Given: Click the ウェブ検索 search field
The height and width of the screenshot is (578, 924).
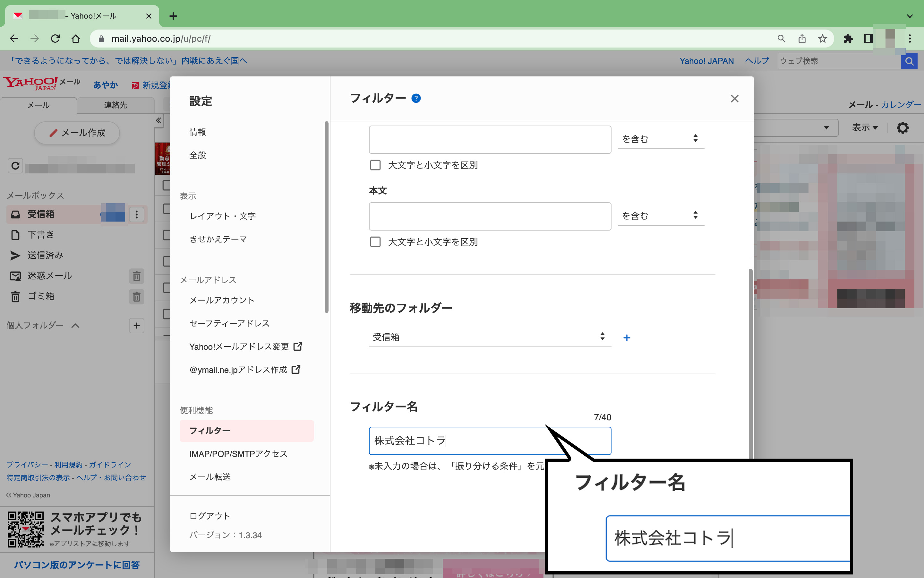Looking at the screenshot, I should coord(839,61).
